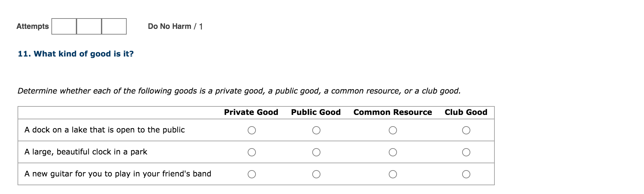Select Common Resource for the lake dock

(x=393, y=130)
